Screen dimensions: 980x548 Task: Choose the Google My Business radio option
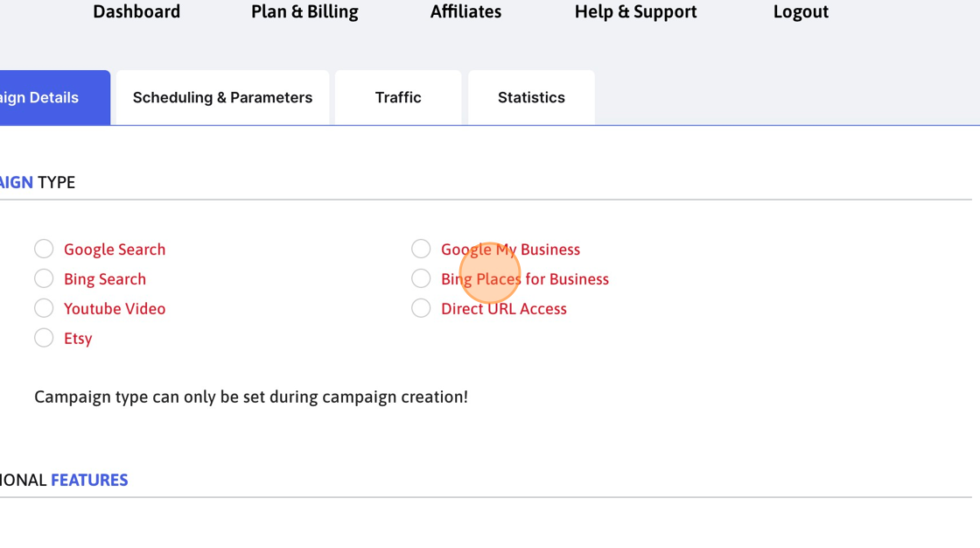(x=421, y=249)
